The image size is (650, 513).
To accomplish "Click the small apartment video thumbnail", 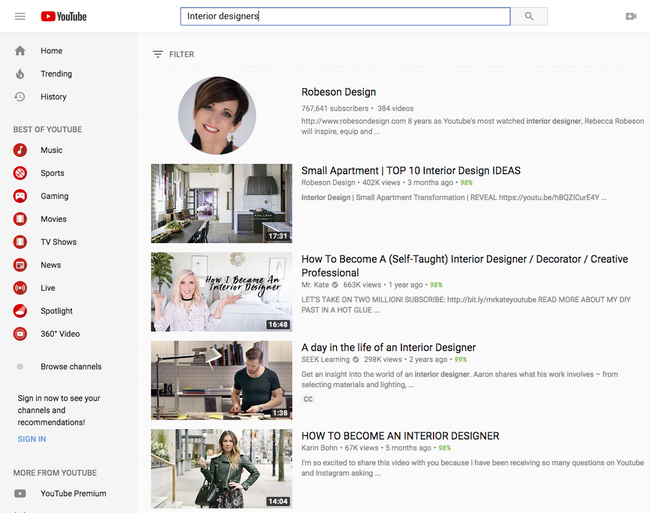I will [221, 203].
